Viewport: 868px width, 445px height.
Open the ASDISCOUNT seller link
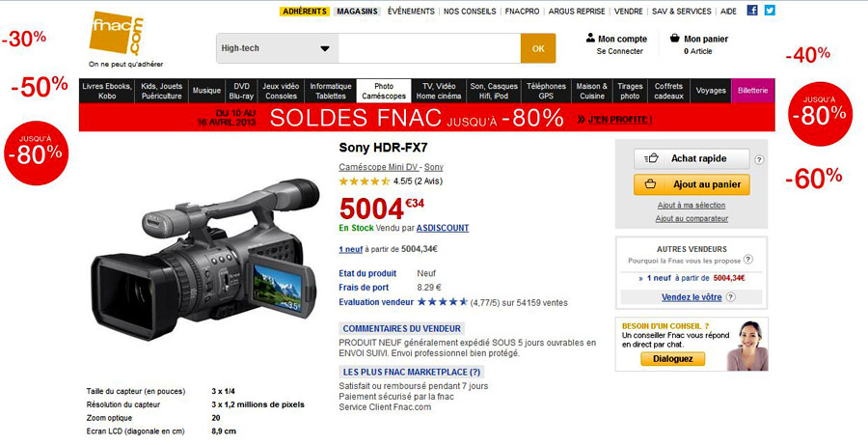(443, 228)
